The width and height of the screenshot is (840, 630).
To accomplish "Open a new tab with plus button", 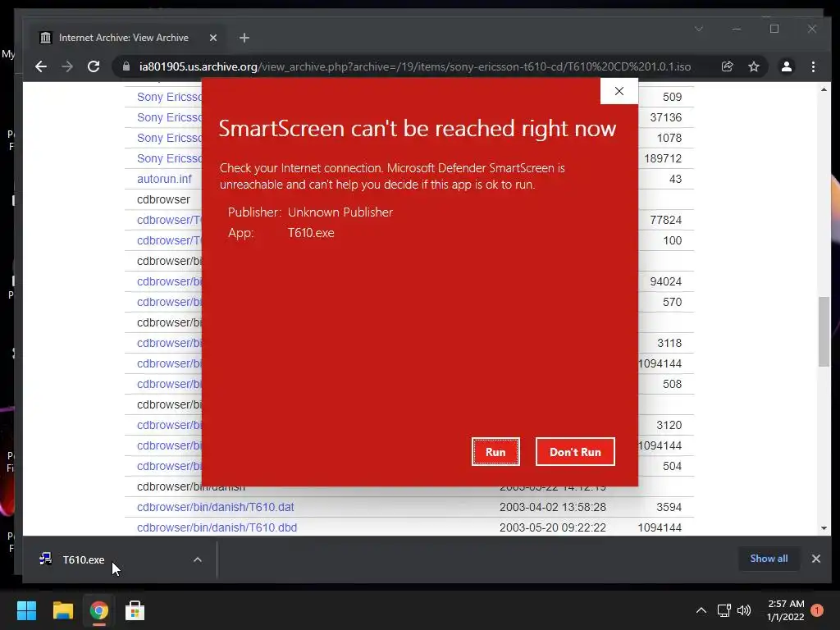I will click(x=244, y=38).
